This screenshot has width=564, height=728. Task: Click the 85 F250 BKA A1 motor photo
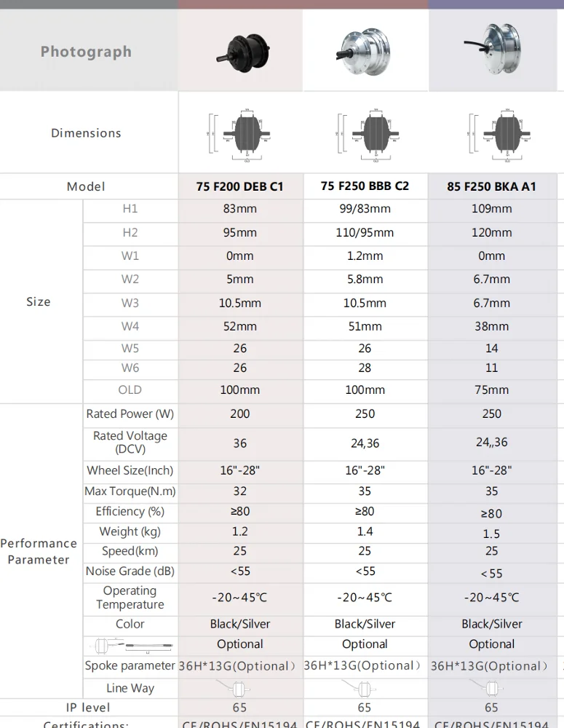493,50
